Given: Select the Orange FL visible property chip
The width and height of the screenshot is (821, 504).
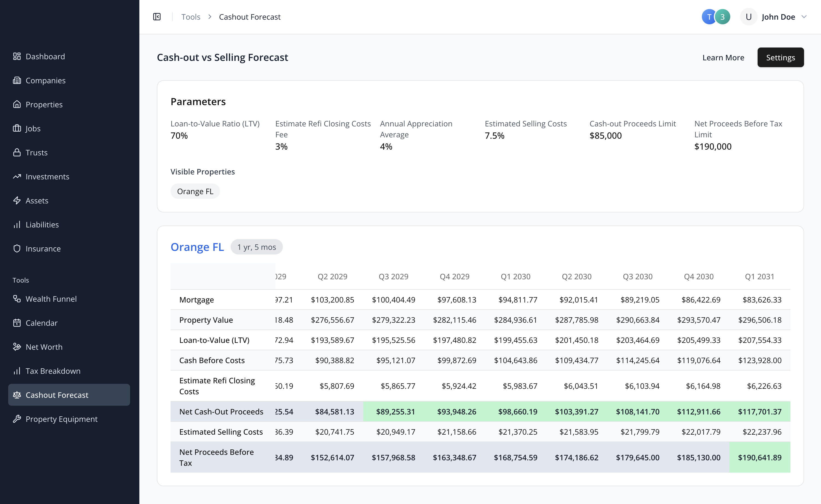Looking at the screenshot, I should pyautogui.click(x=195, y=191).
